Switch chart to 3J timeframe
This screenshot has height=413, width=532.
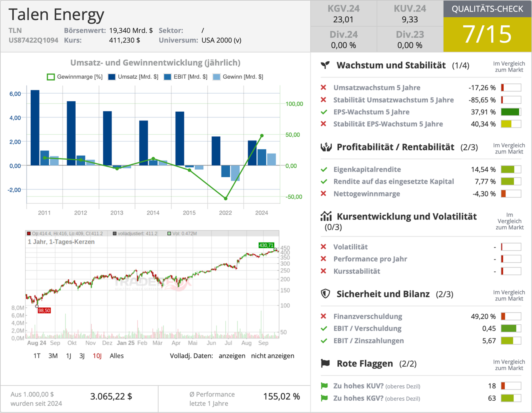coord(82,356)
